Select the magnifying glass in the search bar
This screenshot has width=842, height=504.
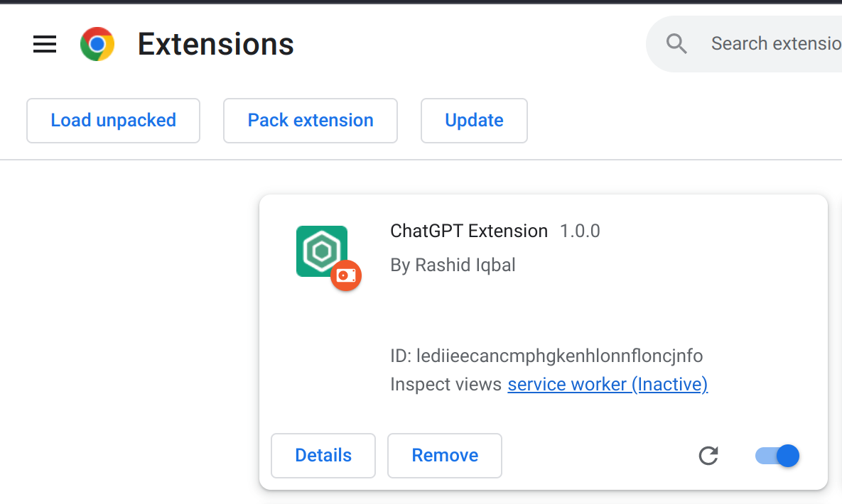[x=676, y=43]
